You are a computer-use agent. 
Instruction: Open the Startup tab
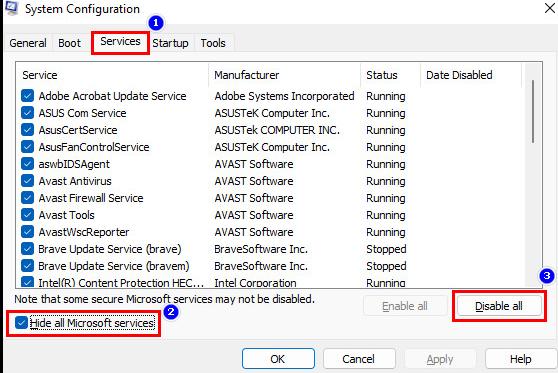pos(170,43)
